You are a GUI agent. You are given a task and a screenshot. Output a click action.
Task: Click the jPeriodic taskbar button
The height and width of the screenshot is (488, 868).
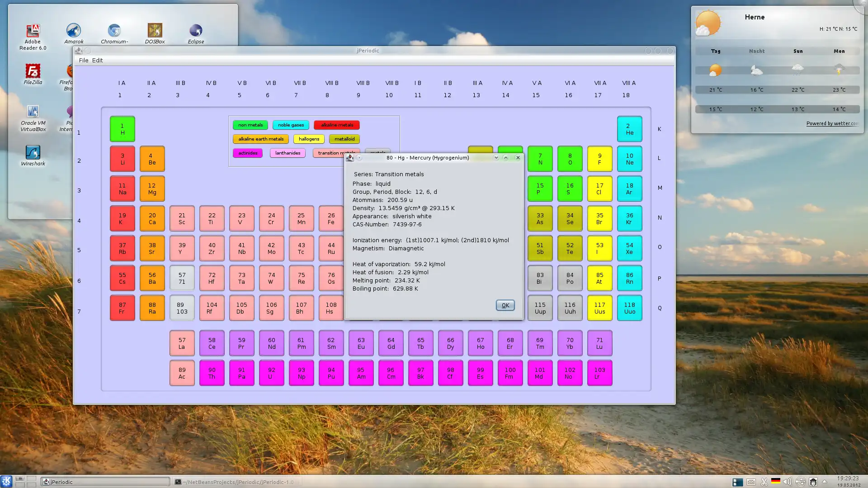[x=104, y=481]
